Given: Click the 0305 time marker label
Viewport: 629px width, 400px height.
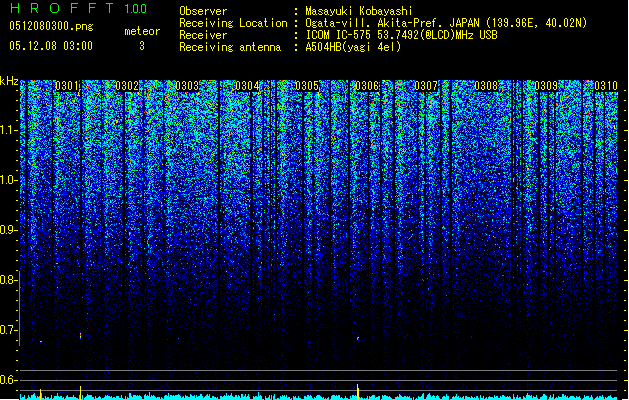Looking at the screenshot, I should (307, 86).
